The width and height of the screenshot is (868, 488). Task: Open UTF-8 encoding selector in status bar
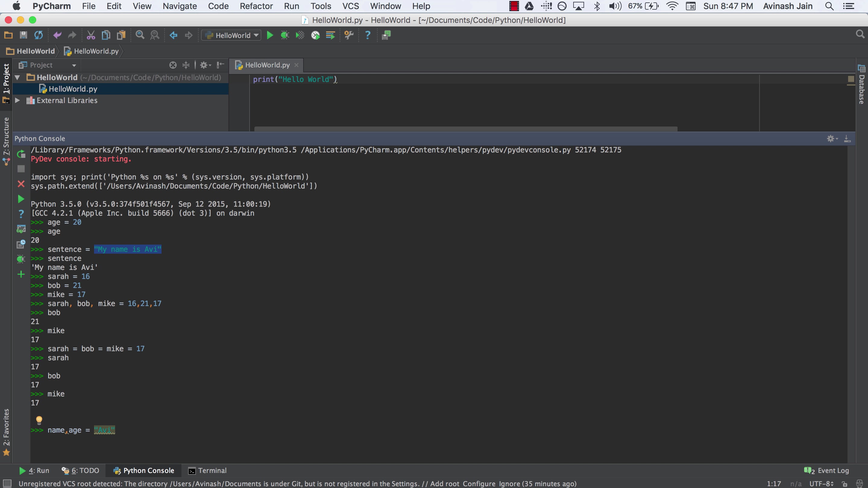click(822, 483)
